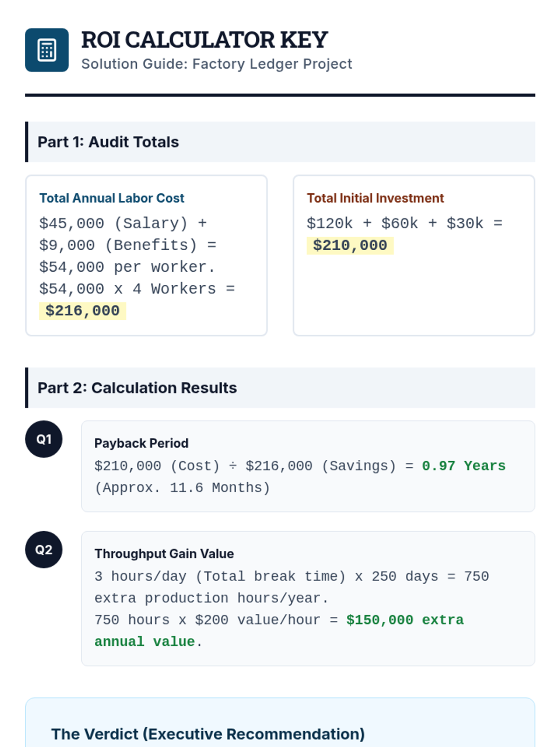Click the Total Initial Investment label
Screen dimensions: 560x747
(375, 198)
